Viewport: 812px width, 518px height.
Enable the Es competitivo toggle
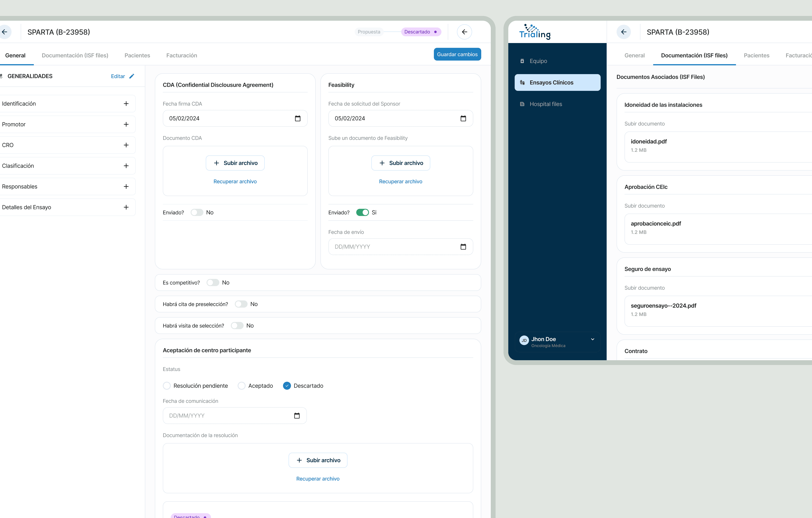pos(213,283)
